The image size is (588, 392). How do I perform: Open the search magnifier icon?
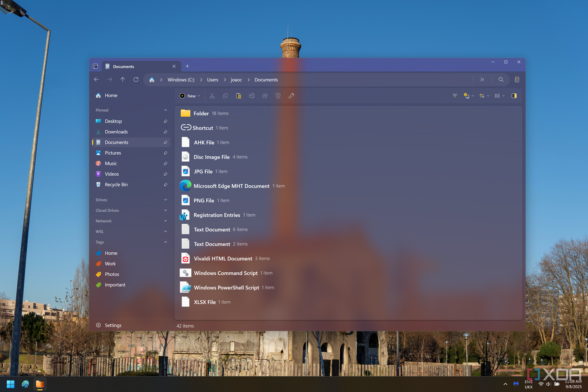click(501, 80)
